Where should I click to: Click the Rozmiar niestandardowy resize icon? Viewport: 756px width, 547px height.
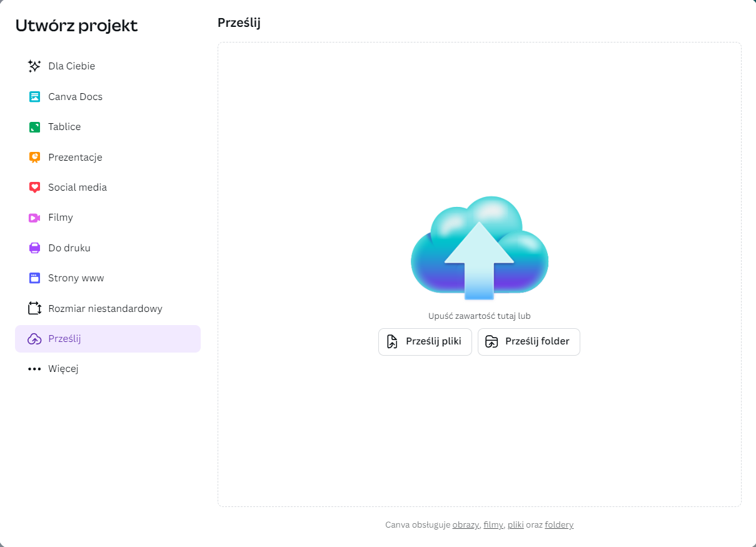[34, 308]
